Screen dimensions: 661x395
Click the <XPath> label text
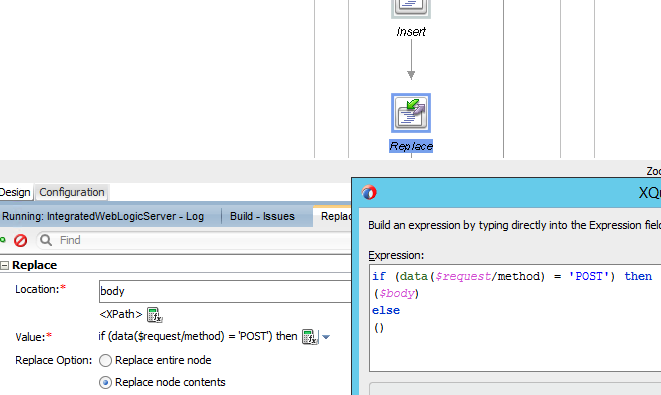tap(121, 314)
